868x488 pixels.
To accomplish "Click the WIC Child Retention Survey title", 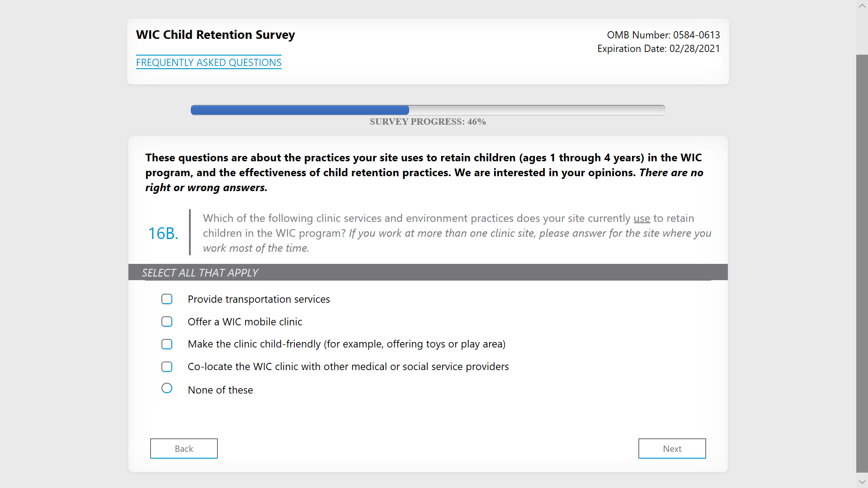I will point(215,35).
